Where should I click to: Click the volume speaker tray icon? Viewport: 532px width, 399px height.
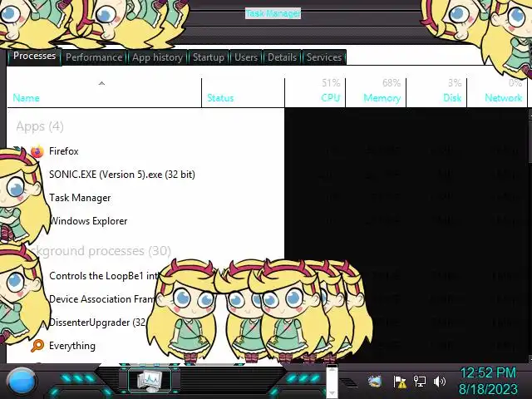click(439, 382)
